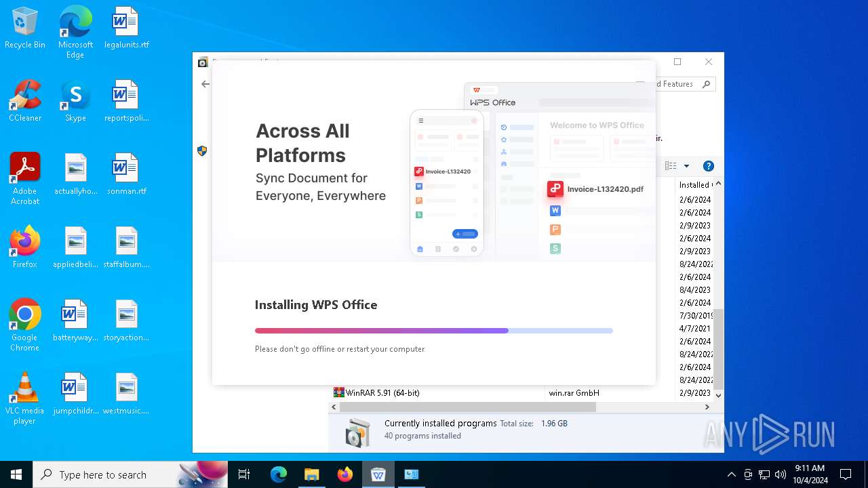Maximize the Programs and Features window
This screenshot has width=868, height=488.
(677, 62)
